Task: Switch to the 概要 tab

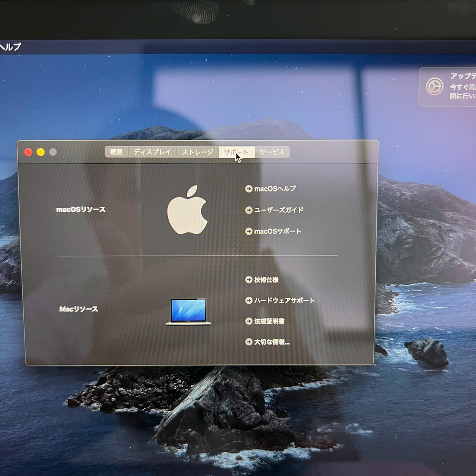Action: point(117,152)
